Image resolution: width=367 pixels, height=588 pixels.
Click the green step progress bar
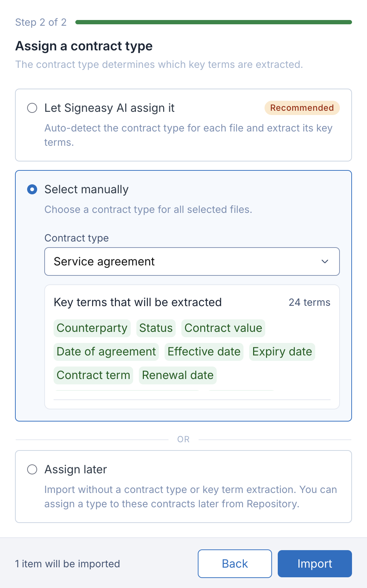tap(214, 22)
